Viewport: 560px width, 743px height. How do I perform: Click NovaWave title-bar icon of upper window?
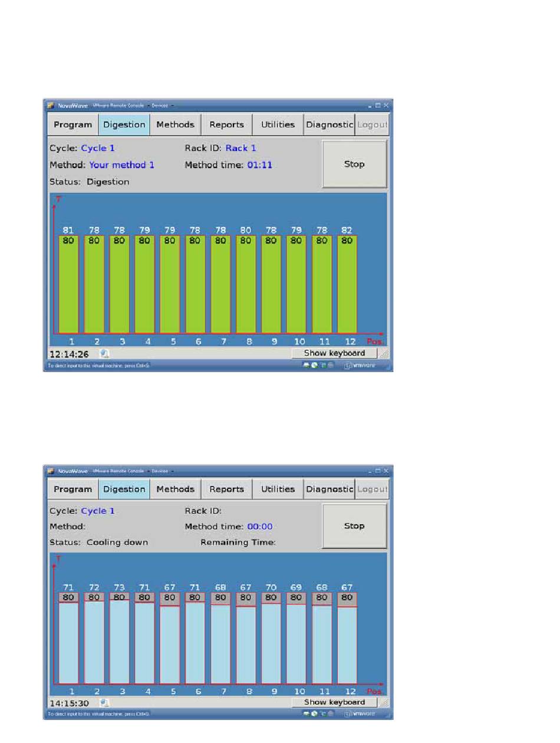tap(51, 106)
